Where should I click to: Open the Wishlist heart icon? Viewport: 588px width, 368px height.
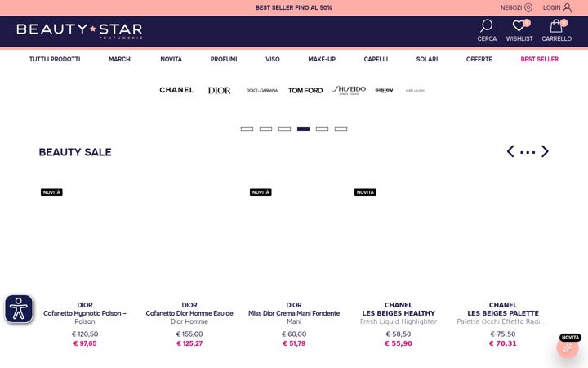coord(519,25)
